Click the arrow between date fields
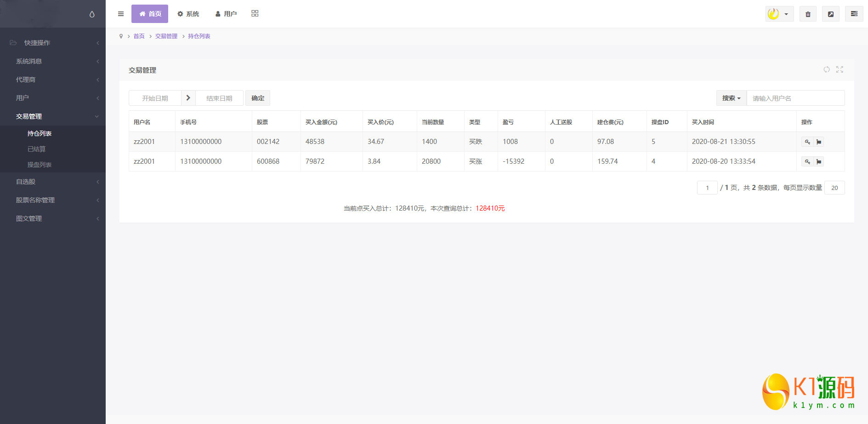 [x=188, y=98]
